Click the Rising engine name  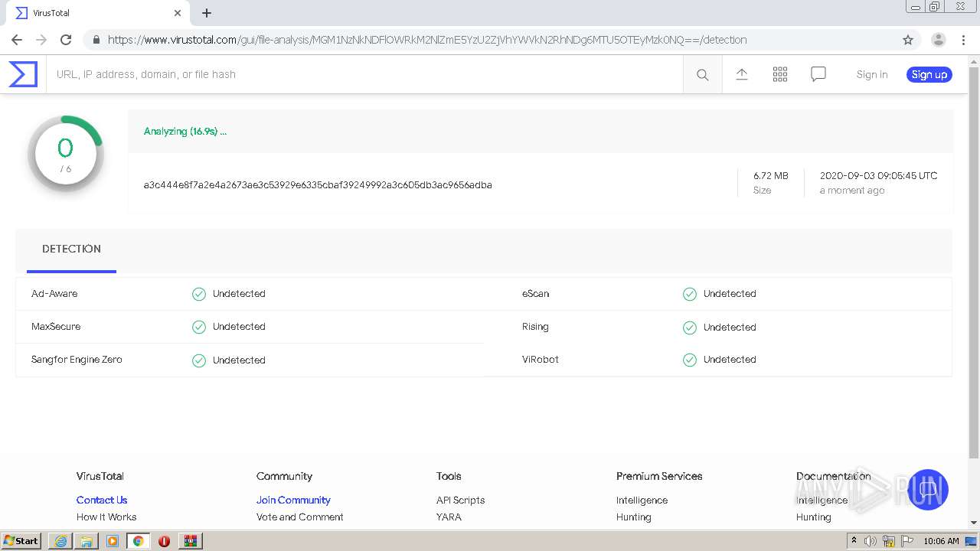tap(535, 327)
